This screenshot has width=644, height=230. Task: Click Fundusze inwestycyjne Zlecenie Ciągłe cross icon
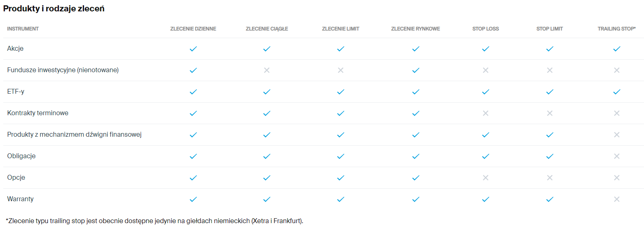pyautogui.click(x=267, y=70)
